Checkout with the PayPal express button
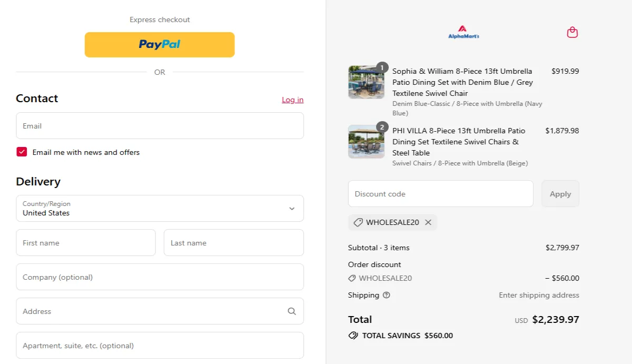 click(x=160, y=45)
